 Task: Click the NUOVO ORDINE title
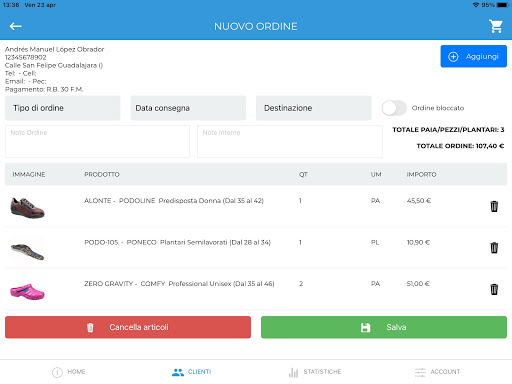click(256, 26)
